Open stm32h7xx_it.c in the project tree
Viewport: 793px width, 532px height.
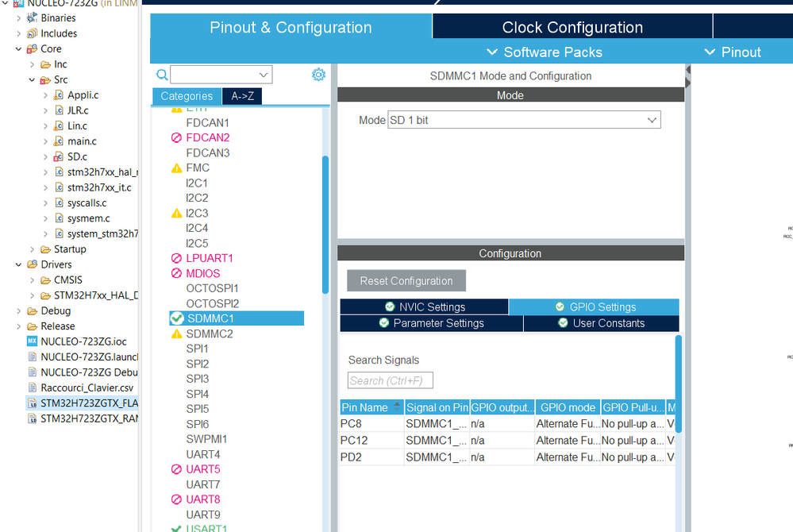click(x=99, y=187)
